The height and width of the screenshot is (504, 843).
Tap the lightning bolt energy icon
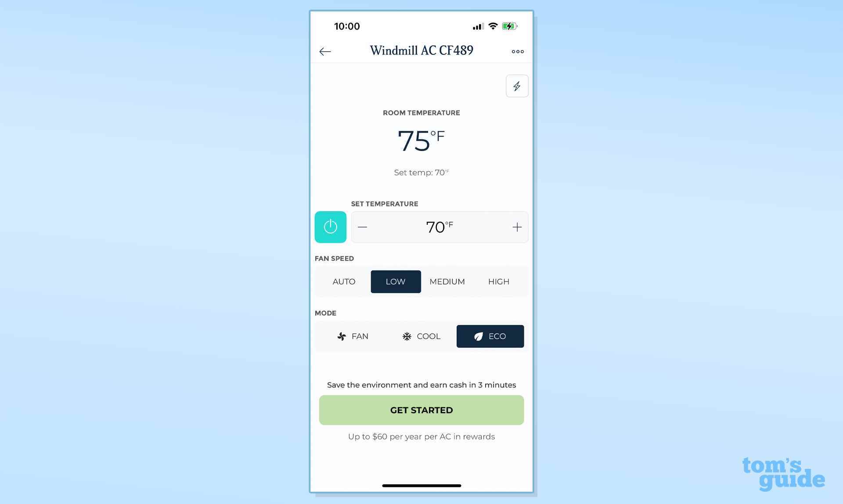click(516, 86)
